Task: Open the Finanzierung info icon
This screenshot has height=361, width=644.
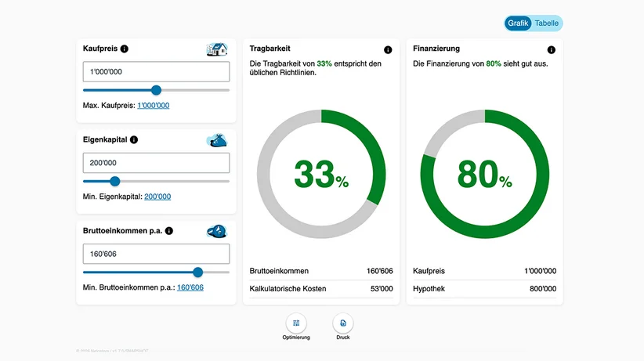Action: point(552,50)
